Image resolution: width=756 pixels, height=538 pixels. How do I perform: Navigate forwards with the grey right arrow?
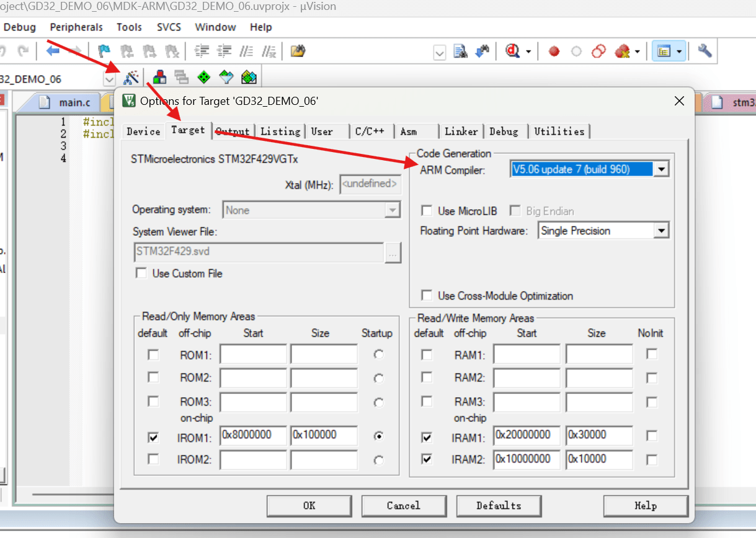74,51
